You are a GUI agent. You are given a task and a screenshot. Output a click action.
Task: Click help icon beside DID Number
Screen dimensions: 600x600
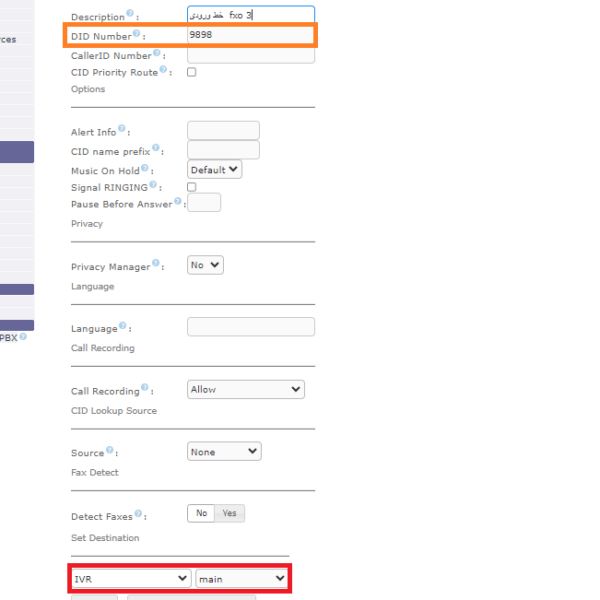(137, 34)
